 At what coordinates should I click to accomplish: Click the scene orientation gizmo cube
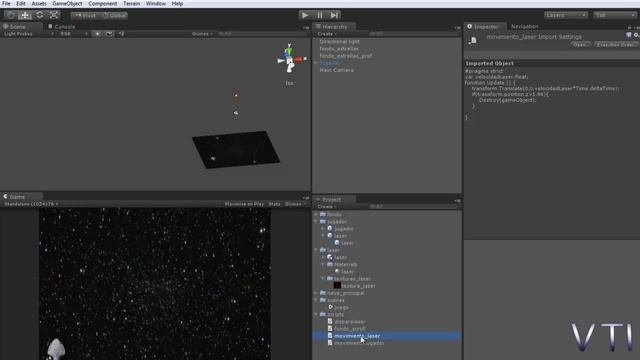[x=289, y=60]
